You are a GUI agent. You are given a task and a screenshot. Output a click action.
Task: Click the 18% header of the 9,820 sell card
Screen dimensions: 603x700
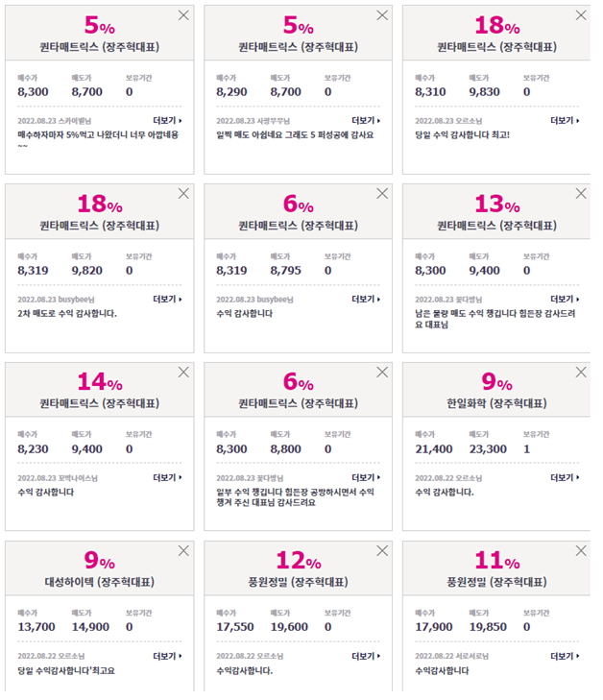(x=100, y=204)
